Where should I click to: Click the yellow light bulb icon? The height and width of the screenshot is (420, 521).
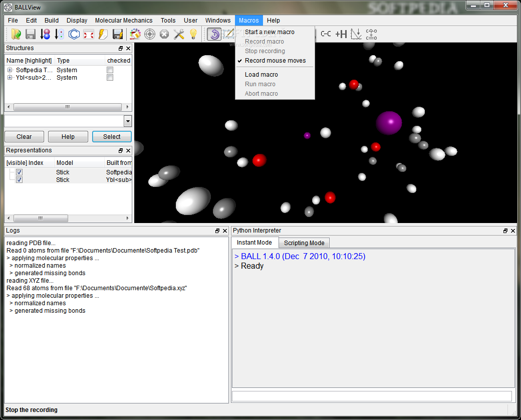click(193, 34)
